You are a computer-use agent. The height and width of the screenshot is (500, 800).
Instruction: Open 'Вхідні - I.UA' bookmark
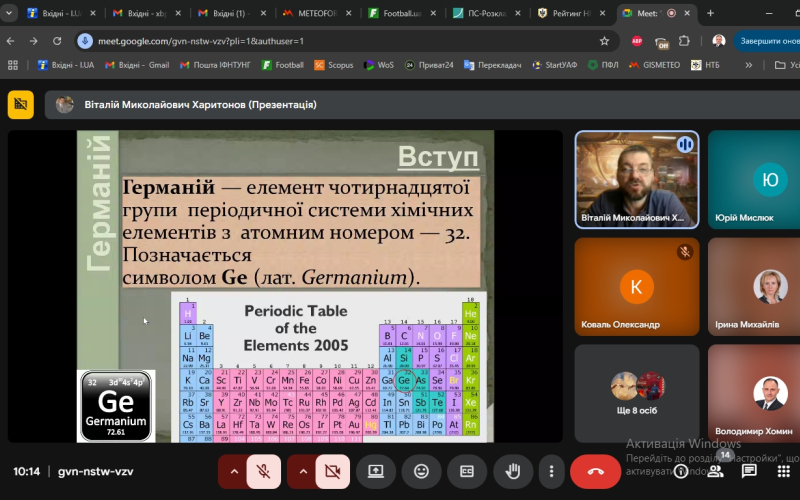pos(66,65)
